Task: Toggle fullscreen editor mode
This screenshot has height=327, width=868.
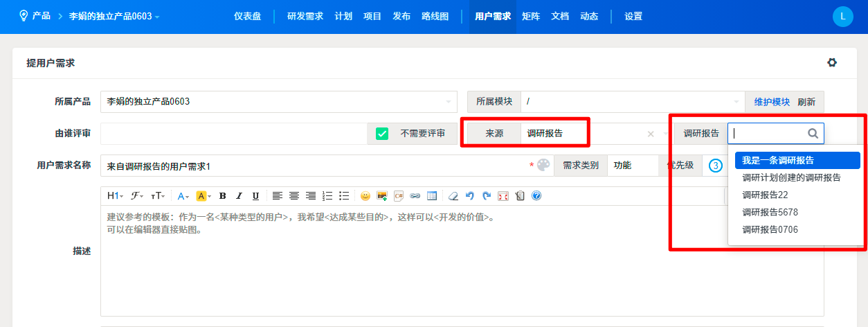Action: point(503,196)
